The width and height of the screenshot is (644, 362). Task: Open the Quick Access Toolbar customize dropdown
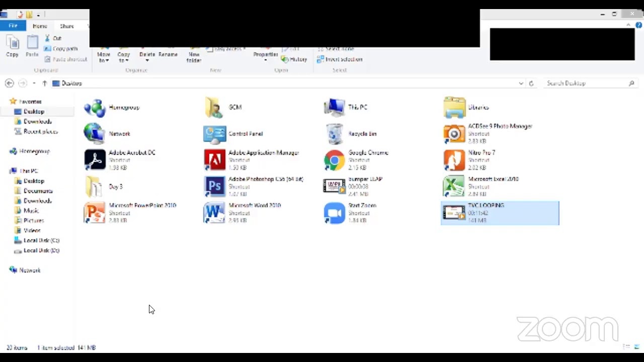click(38, 15)
